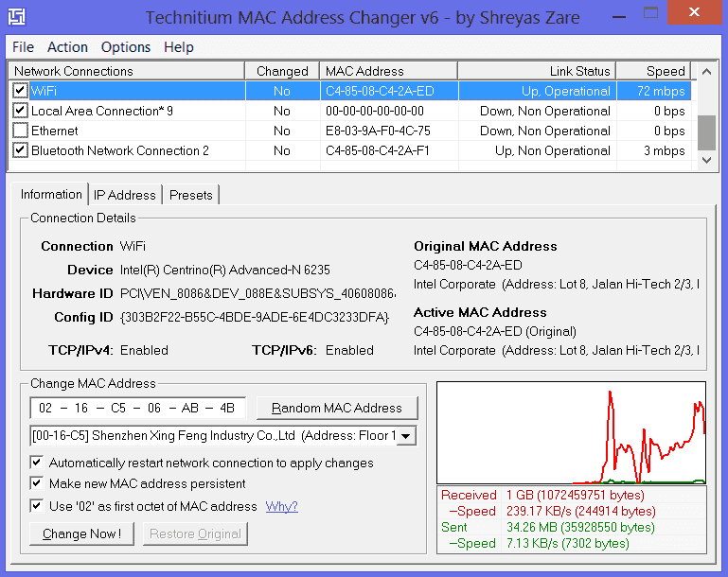Uncheck Bluetooth Network Connection 2 checkbox
Image resolution: width=728 pixels, height=577 pixels.
pos(20,150)
